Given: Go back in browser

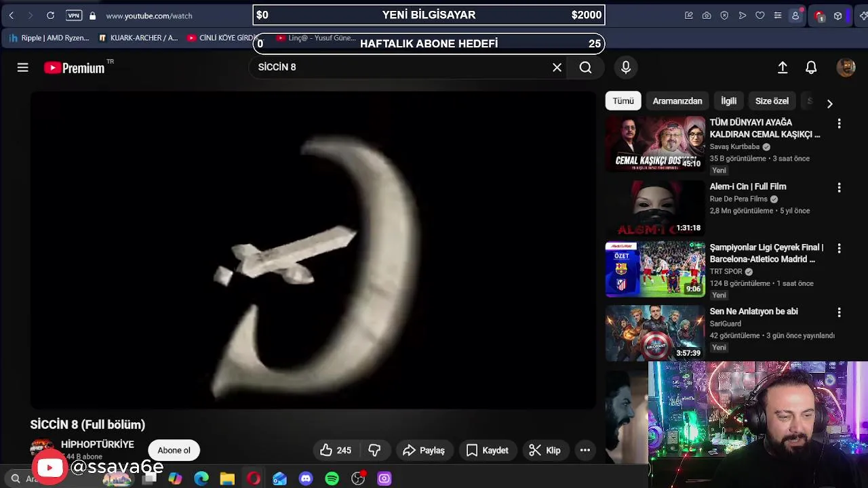Looking at the screenshot, I should [12, 15].
